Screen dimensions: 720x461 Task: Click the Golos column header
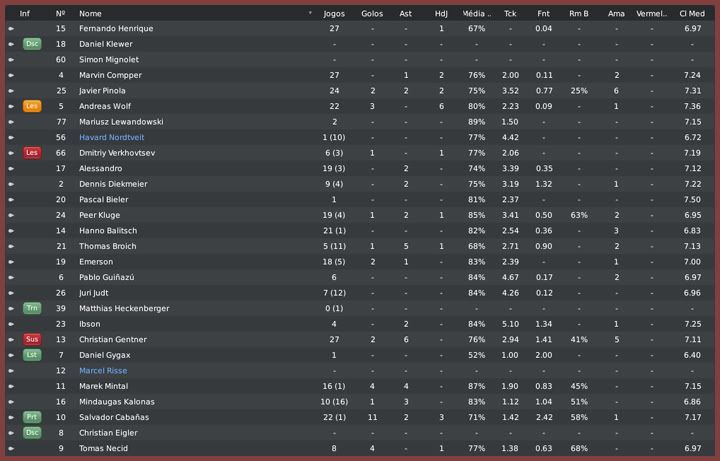pos(372,14)
